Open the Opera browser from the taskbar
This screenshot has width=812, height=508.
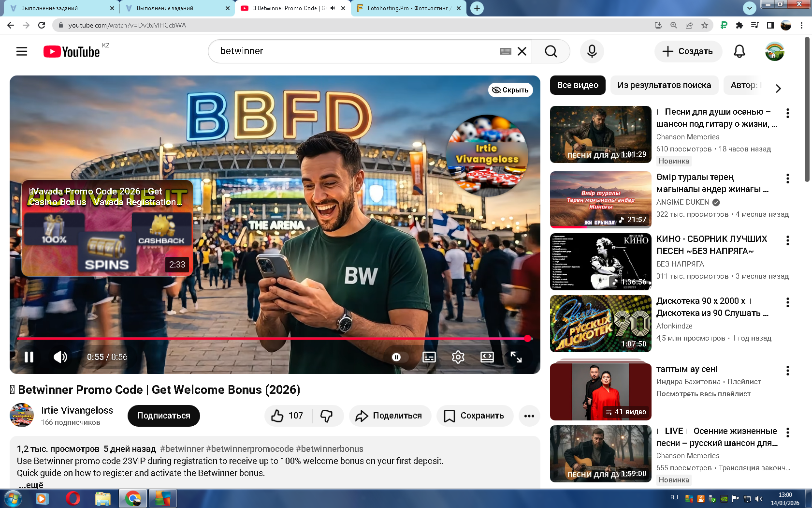(73, 498)
